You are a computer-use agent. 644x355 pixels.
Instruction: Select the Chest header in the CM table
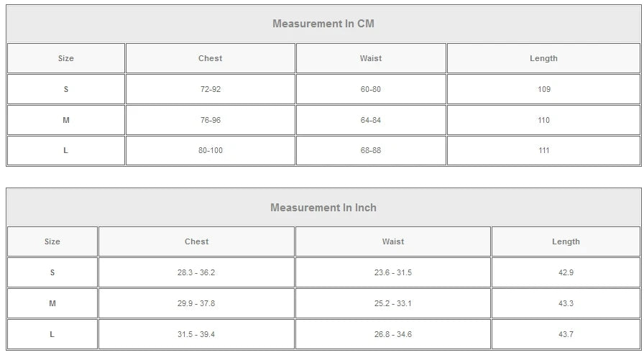(210, 58)
